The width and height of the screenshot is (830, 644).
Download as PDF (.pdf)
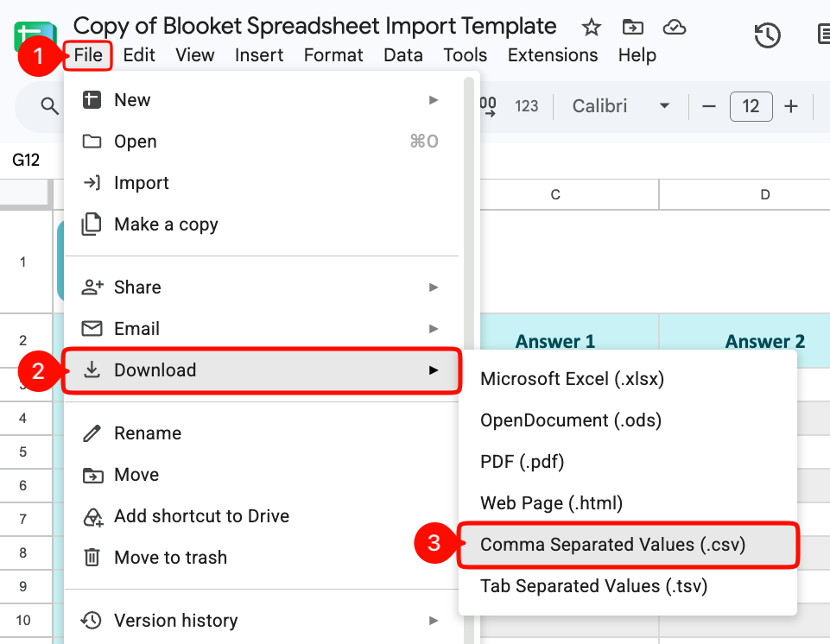coord(627,462)
